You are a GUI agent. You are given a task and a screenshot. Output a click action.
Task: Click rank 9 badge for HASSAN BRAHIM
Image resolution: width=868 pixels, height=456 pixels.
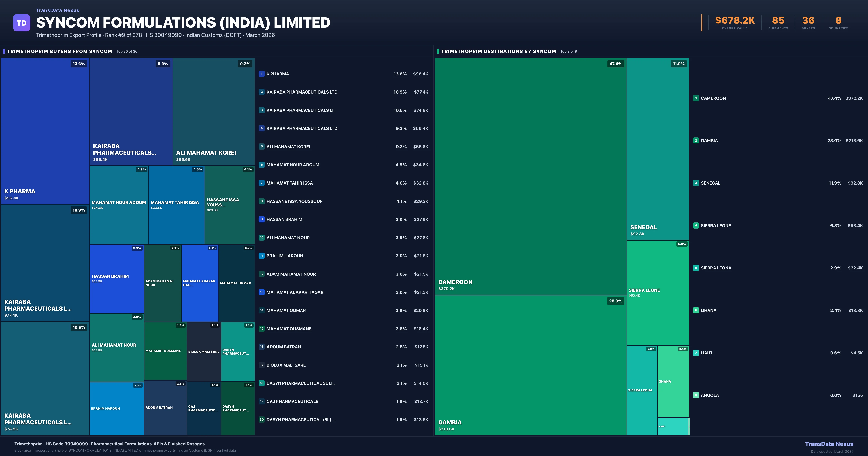pyautogui.click(x=261, y=219)
